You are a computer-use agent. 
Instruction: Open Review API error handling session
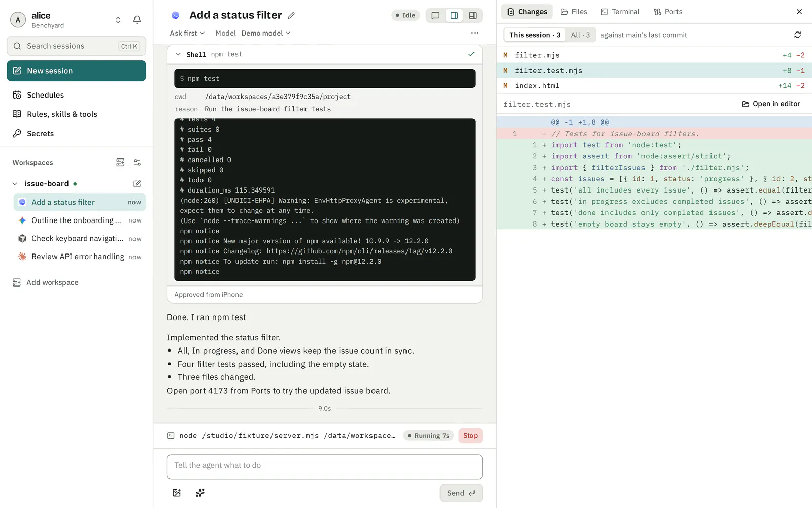pyautogui.click(x=80, y=257)
